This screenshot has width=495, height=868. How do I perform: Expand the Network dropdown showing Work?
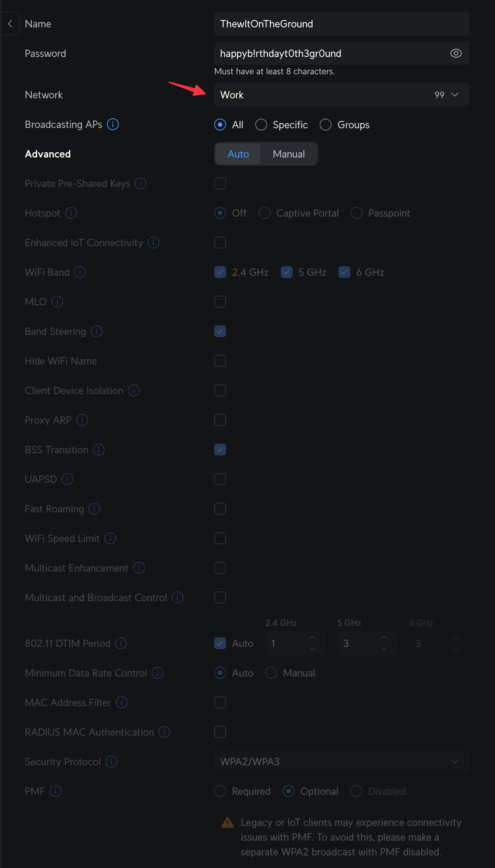(341, 95)
